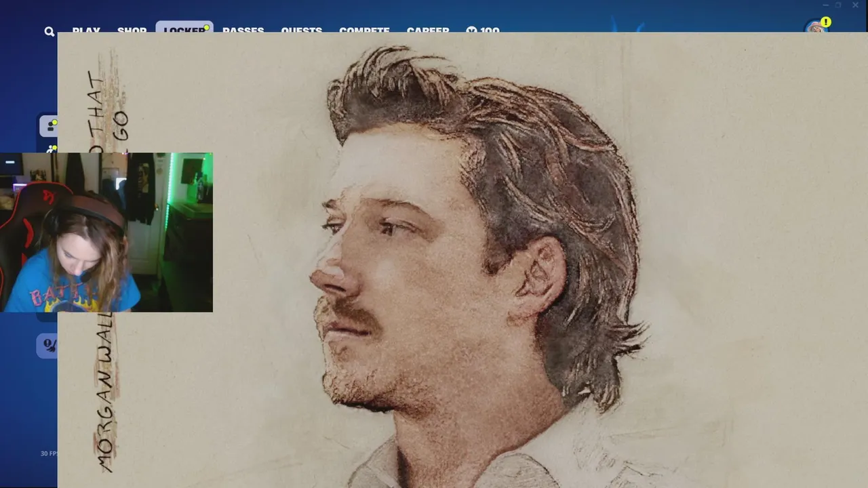Click the streamer webcam overlay
868x488 pixels.
tap(106, 232)
